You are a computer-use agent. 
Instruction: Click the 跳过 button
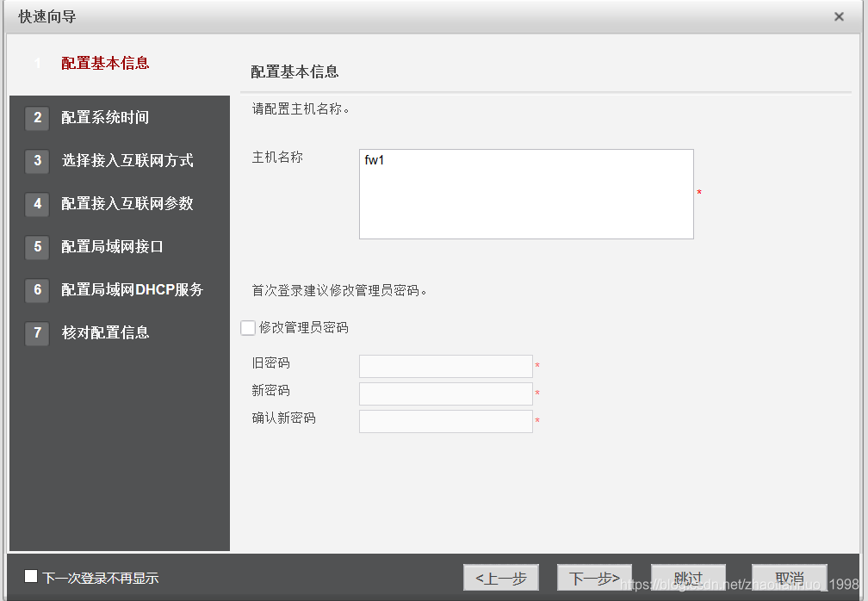click(688, 579)
